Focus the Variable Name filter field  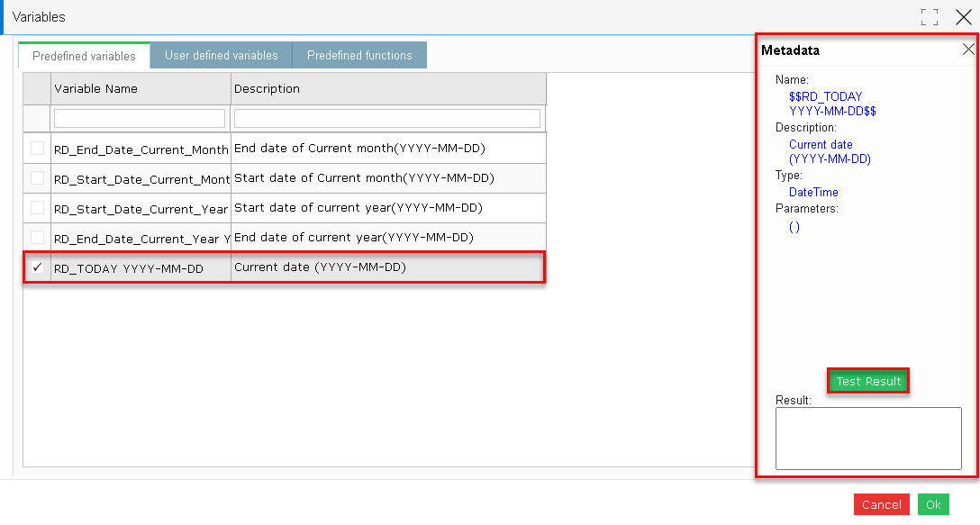(x=140, y=118)
